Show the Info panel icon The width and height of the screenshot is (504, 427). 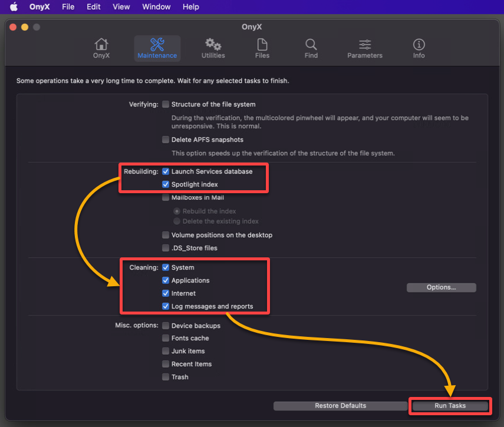pos(419,44)
